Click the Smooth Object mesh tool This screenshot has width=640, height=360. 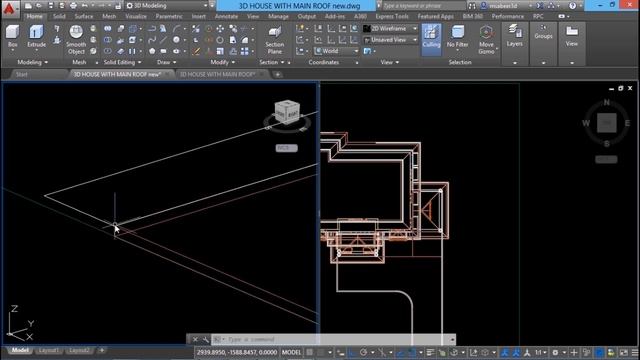pos(76,40)
